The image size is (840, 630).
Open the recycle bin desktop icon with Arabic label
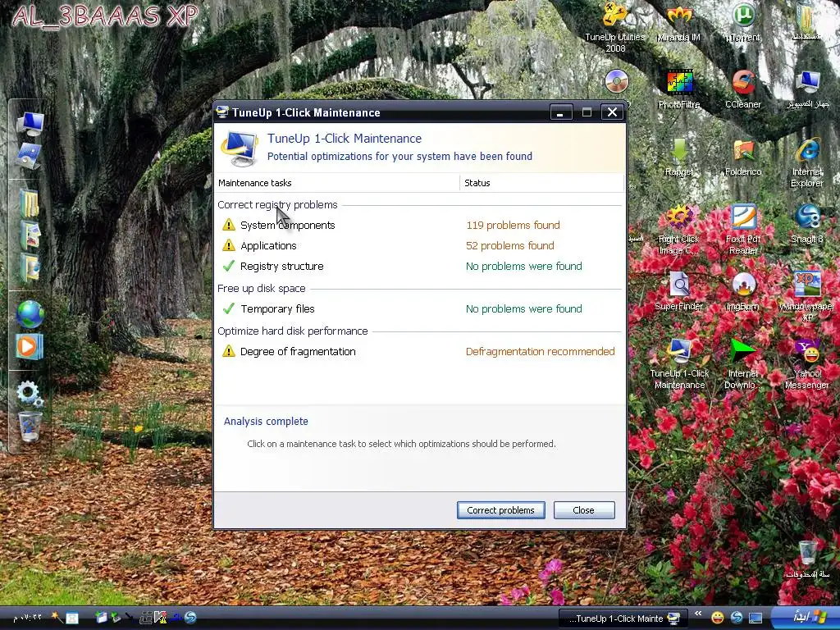(x=807, y=559)
